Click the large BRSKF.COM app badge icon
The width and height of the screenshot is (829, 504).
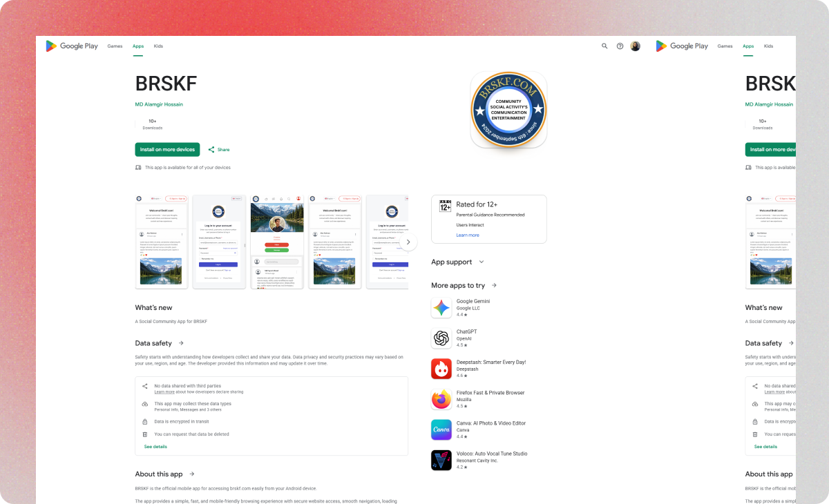508,110
